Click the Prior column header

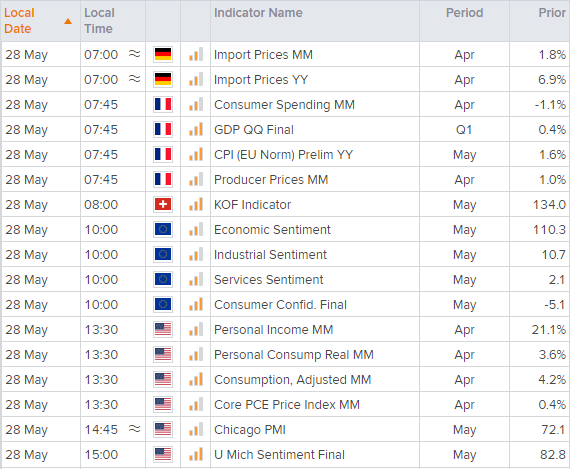coord(552,13)
